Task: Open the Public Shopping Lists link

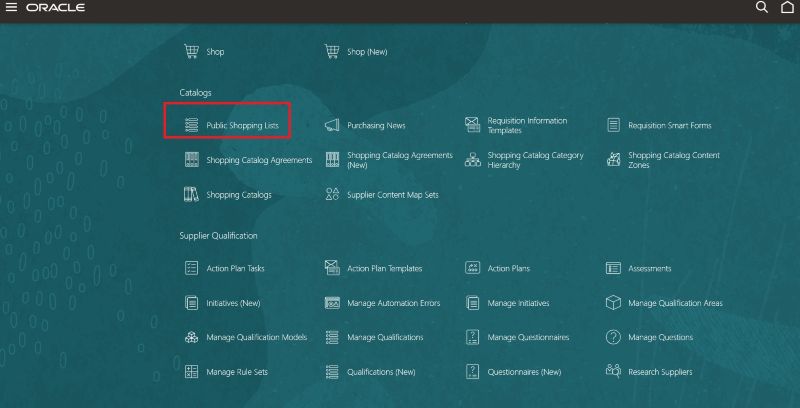Action: tap(242, 125)
